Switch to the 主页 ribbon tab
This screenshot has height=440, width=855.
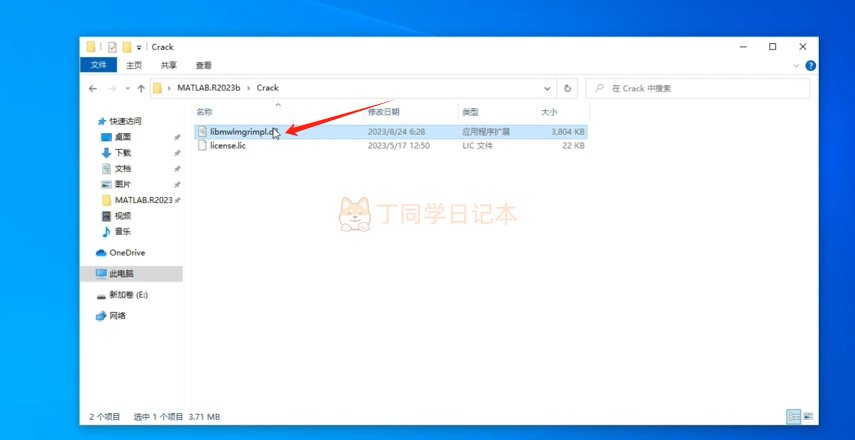pos(134,65)
